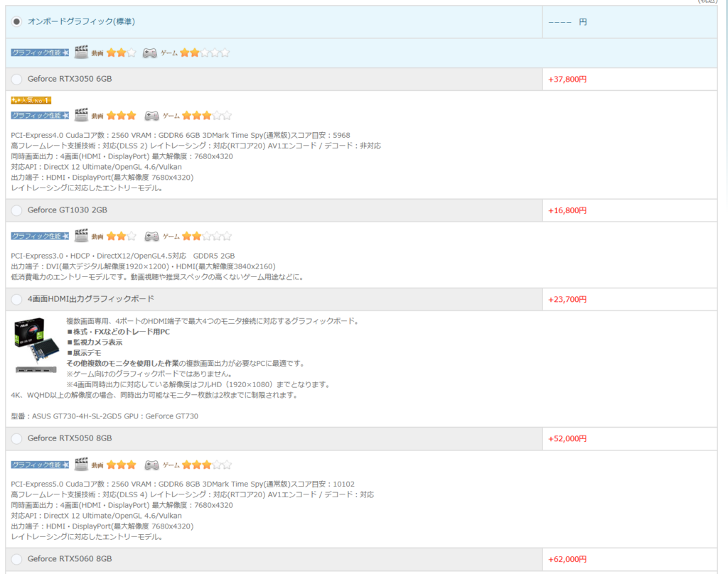Click the video clapperboard icon under オンボードグラフィック
This screenshot has width=728, height=574.
pos(81,53)
